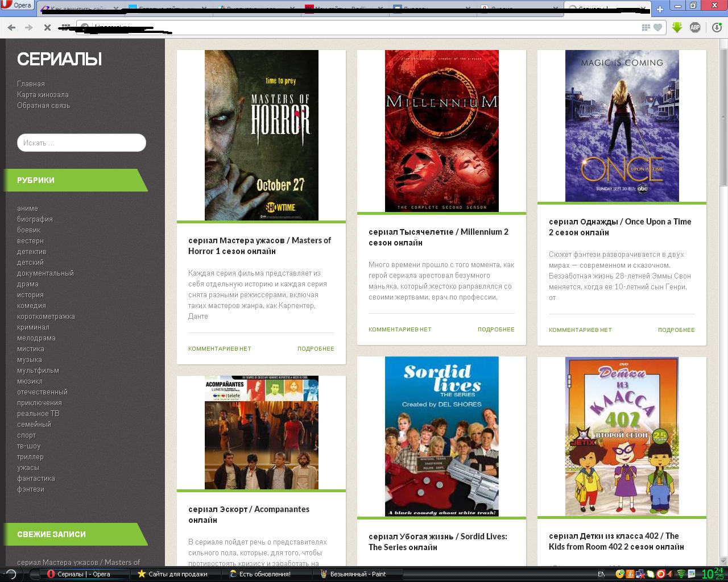This screenshot has width=728, height=582.
Task: Switch to Сериалы Opera taskbar window
Action: tap(85, 574)
